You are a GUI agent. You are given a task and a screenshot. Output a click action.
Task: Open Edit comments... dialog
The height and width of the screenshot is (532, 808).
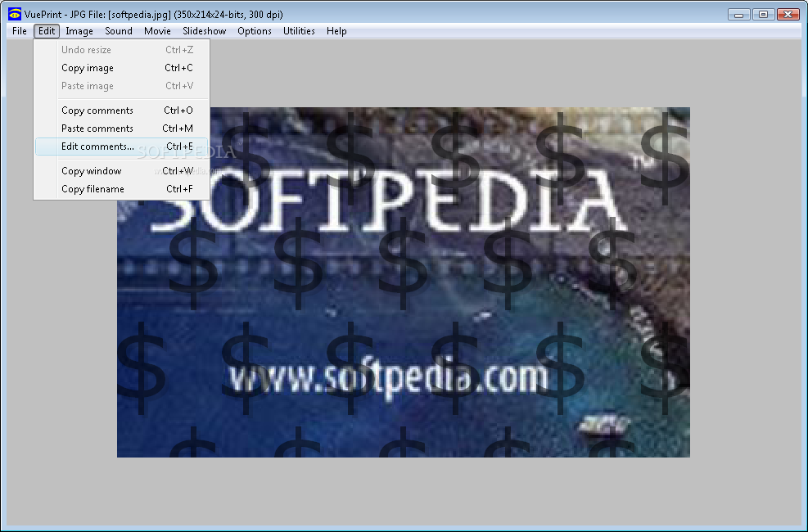[x=122, y=147]
